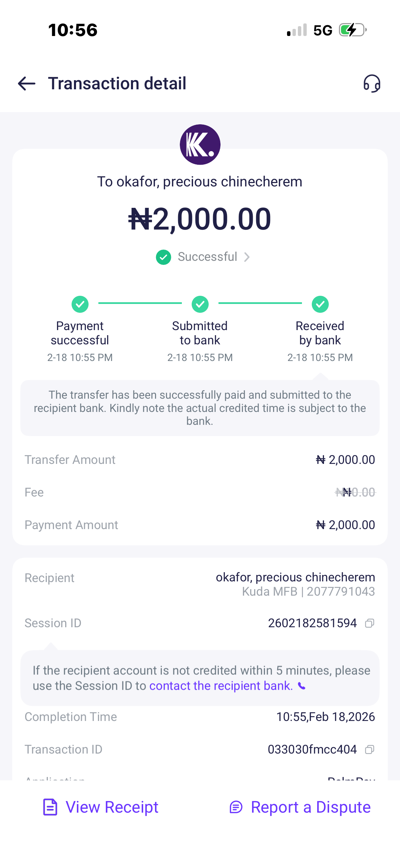The height and width of the screenshot is (868, 400).
Task: Copy the Session ID value
Action: (369, 623)
